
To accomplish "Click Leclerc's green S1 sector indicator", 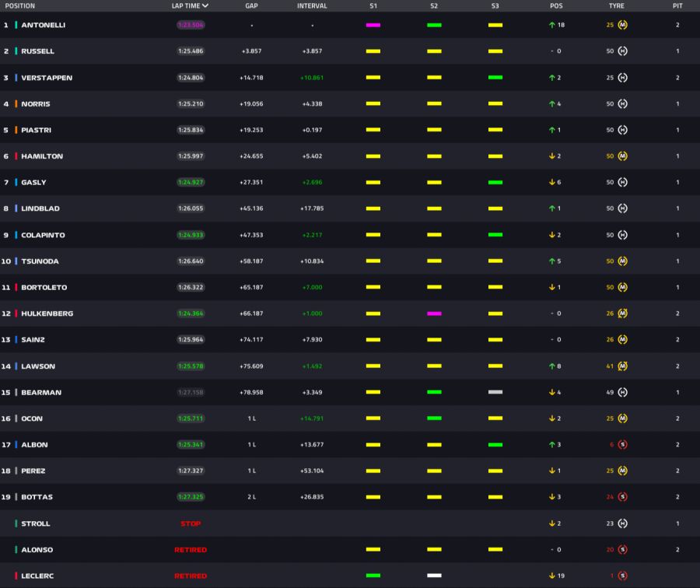I will [373, 576].
